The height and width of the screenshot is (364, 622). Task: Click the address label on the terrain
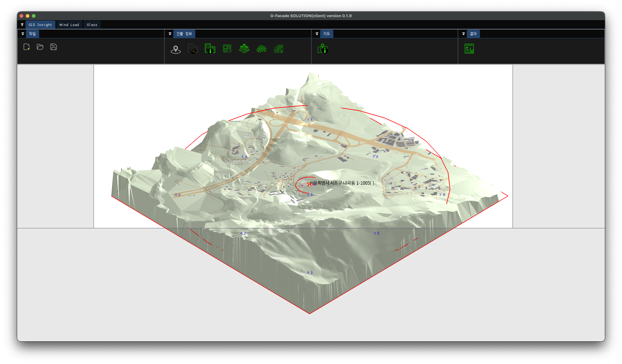[342, 183]
